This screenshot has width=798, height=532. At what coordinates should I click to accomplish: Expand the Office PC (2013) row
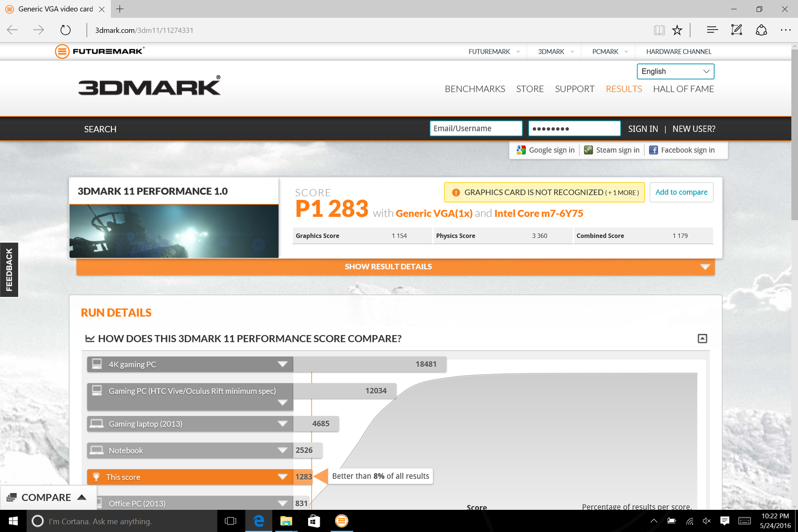(190, 503)
